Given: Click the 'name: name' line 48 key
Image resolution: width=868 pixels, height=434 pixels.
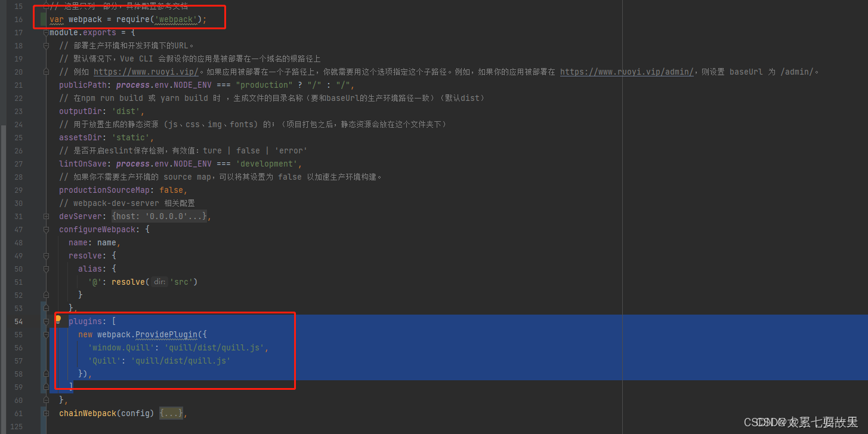Looking at the screenshot, I should coord(78,242).
